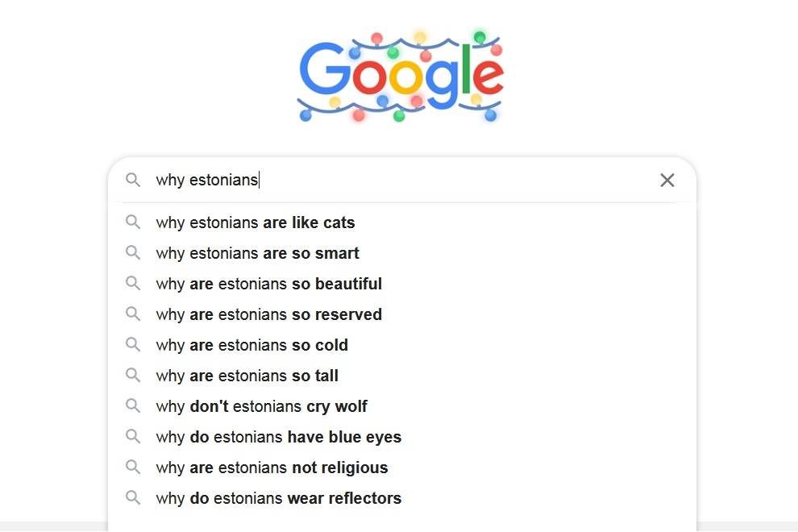The image size is (798, 532).
Task: Pick 'why are estonians so tall'
Action: click(x=402, y=375)
